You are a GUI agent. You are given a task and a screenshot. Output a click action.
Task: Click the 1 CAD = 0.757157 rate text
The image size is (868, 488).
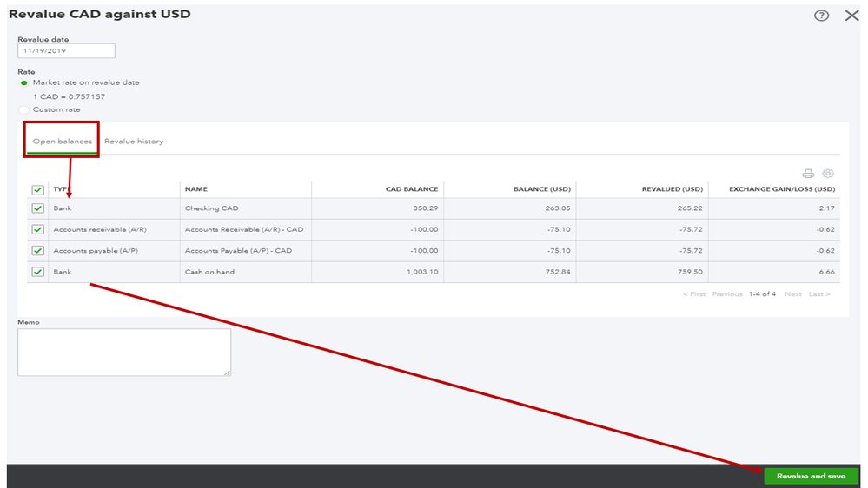[69, 97]
